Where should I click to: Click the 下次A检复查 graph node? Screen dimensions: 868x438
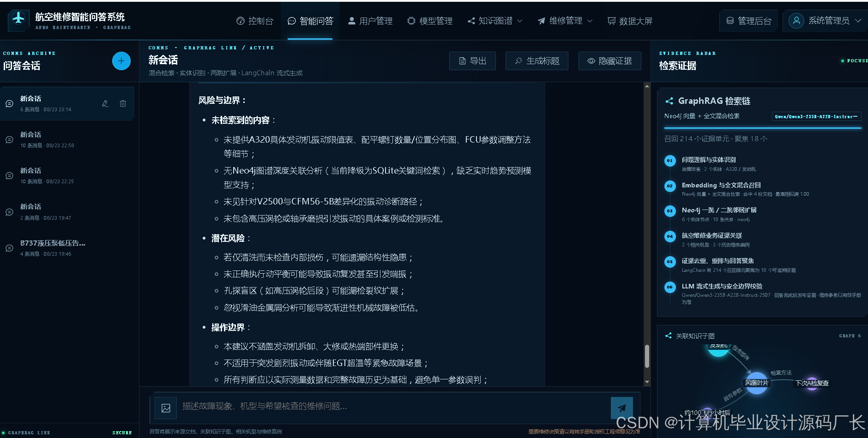click(812, 383)
